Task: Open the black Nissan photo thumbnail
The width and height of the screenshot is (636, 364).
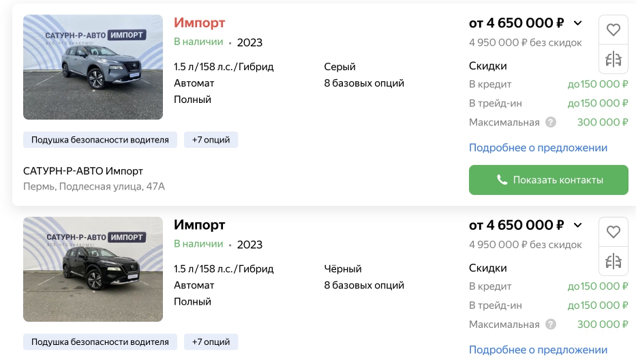Action: tap(93, 269)
